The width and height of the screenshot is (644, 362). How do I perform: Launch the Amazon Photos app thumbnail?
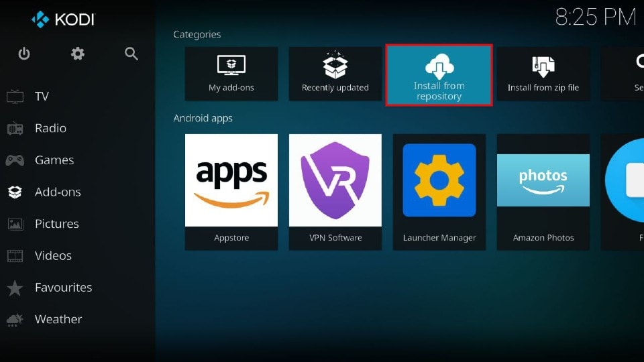point(543,180)
